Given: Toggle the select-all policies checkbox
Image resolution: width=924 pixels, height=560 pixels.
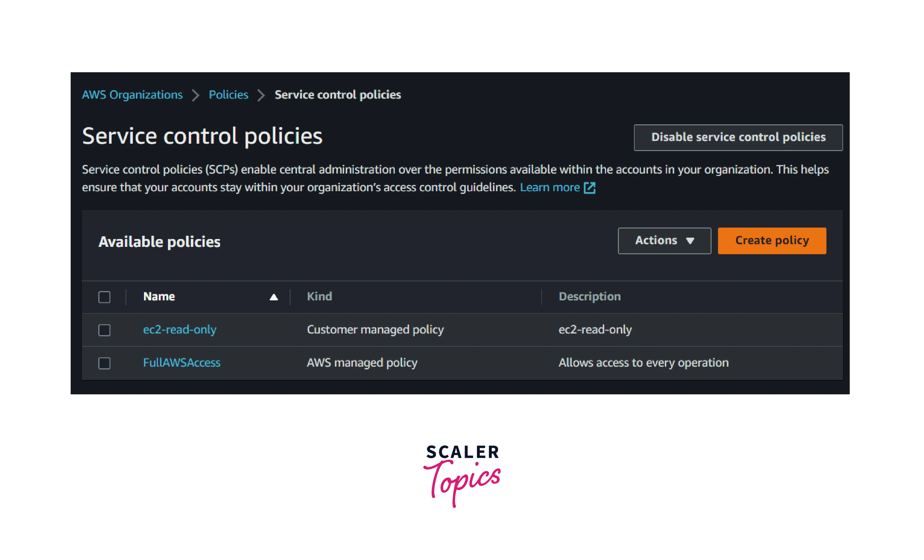Looking at the screenshot, I should (x=104, y=297).
